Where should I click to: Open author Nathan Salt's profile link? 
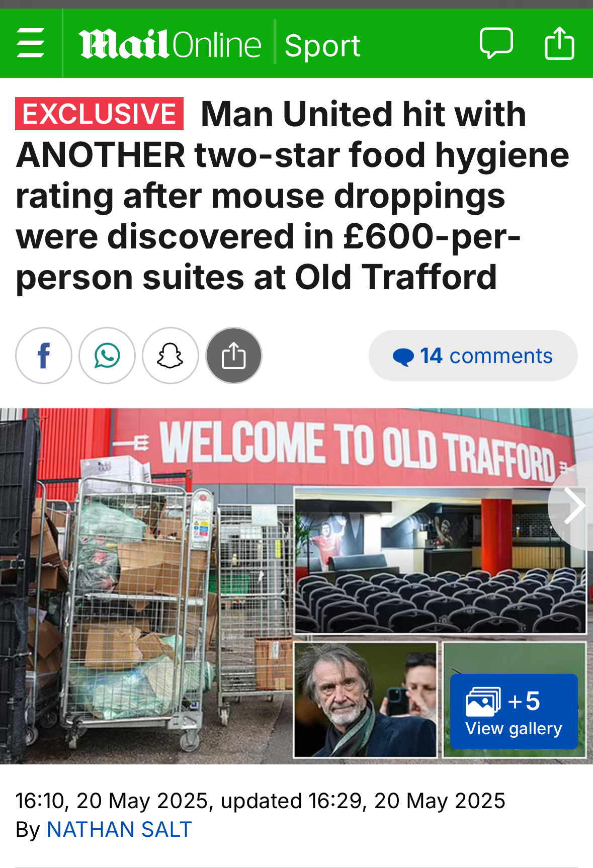point(119,829)
